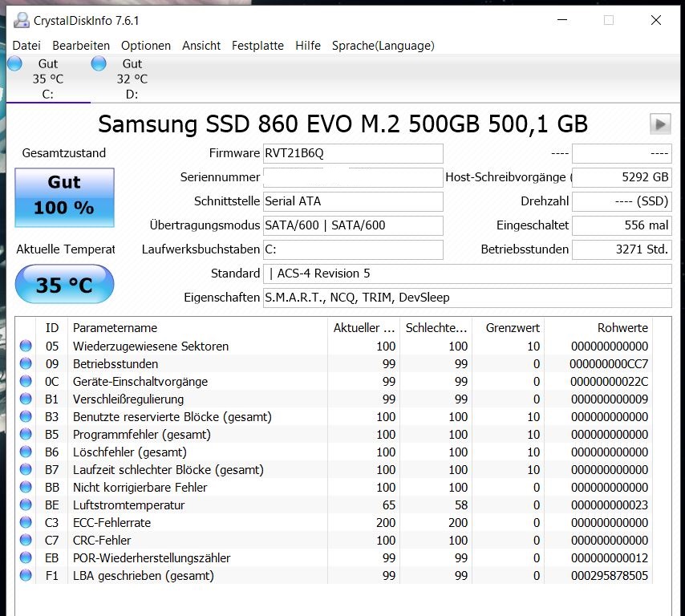
Task: Click status orb for Betriebsstunden attribute row
Action: (26, 363)
